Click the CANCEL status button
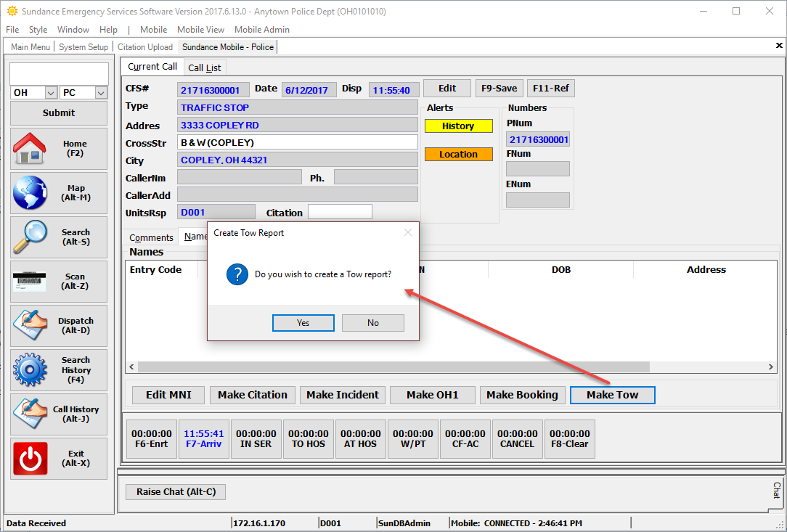This screenshot has height=532, width=787. point(518,439)
